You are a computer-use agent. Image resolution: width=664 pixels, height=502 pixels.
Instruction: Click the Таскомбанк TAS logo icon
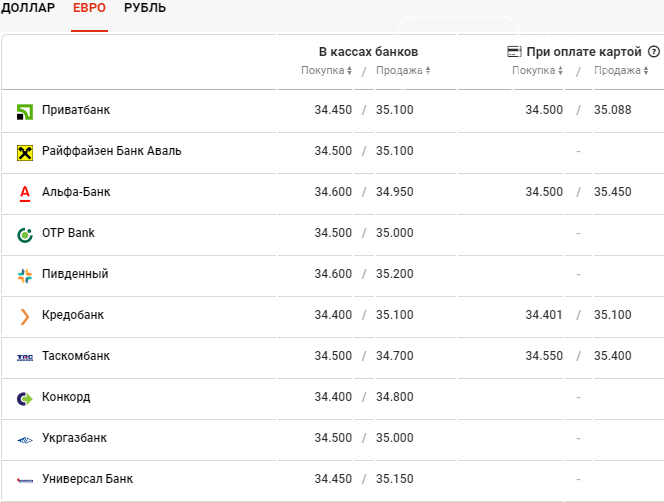coord(25,358)
